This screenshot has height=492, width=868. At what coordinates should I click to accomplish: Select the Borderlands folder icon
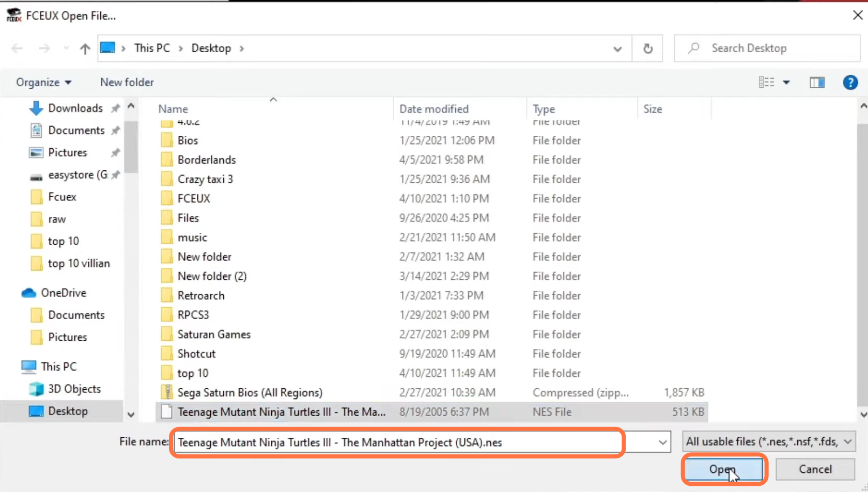tap(166, 160)
